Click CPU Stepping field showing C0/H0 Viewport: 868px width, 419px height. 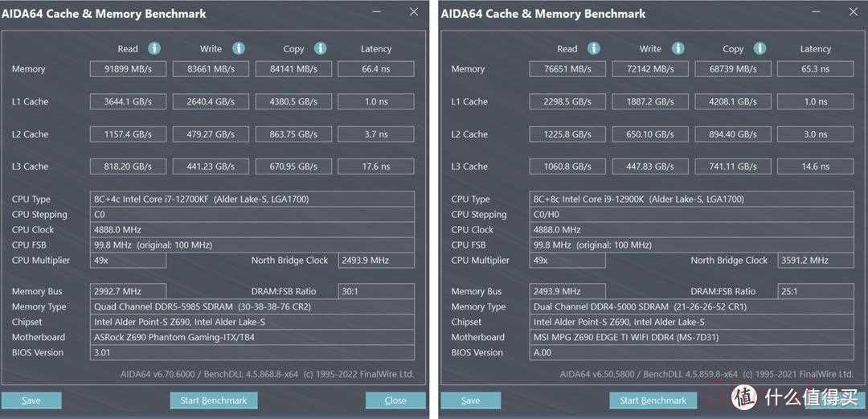[691, 215]
